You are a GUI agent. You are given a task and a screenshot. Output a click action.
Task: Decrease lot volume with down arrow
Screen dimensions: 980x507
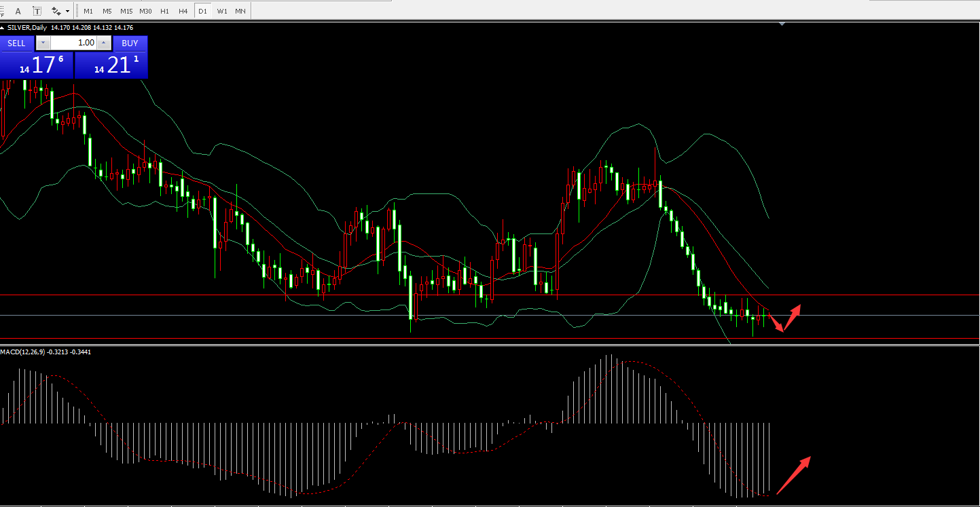tap(43, 43)
